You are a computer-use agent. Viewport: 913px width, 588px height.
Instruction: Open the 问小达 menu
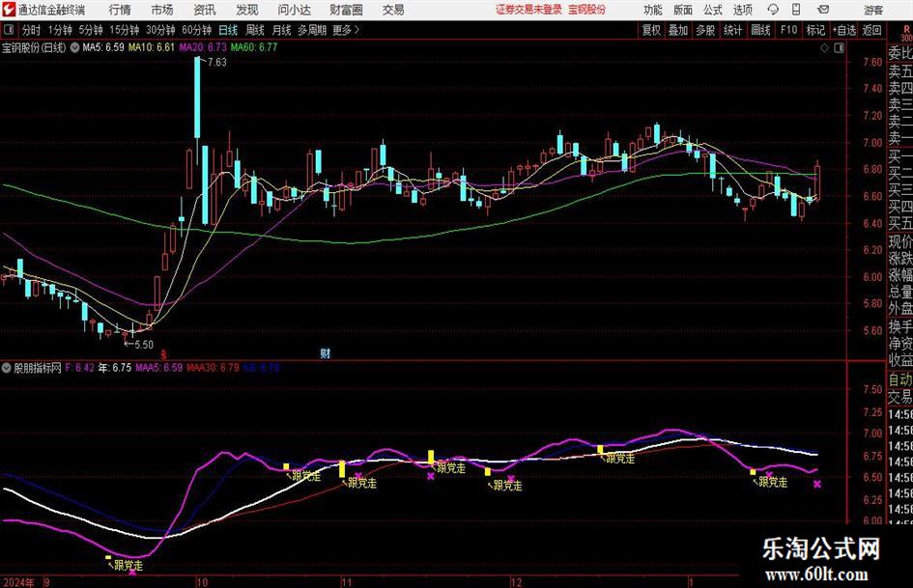(x=294, y=10)
